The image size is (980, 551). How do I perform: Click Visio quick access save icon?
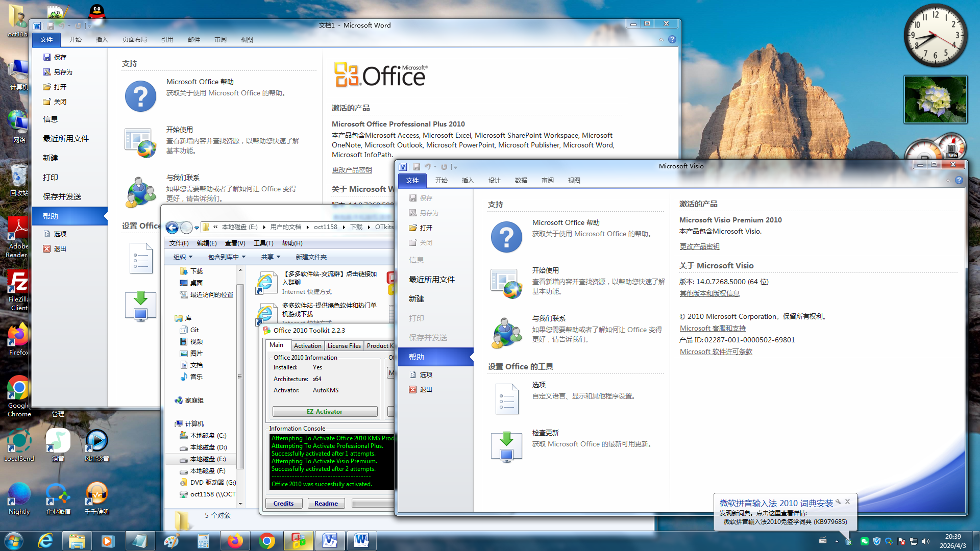pyautogui.click(x=416, y=167)
